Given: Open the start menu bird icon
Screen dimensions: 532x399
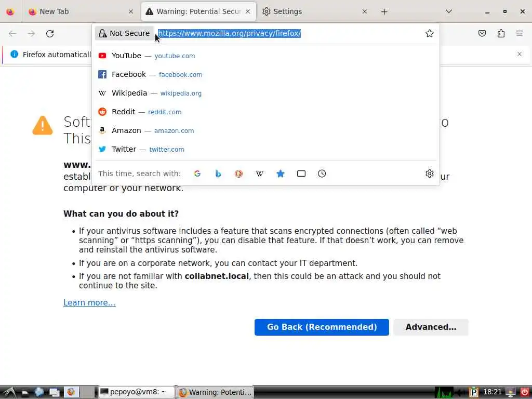Looking at the screenshot, I should point(9,393).
